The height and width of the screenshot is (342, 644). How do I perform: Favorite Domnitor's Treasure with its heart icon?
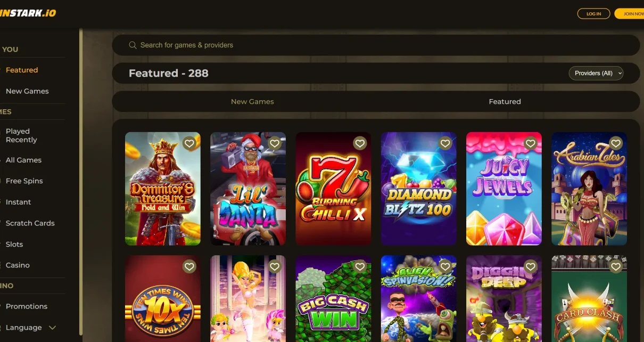tap(189, 143)
